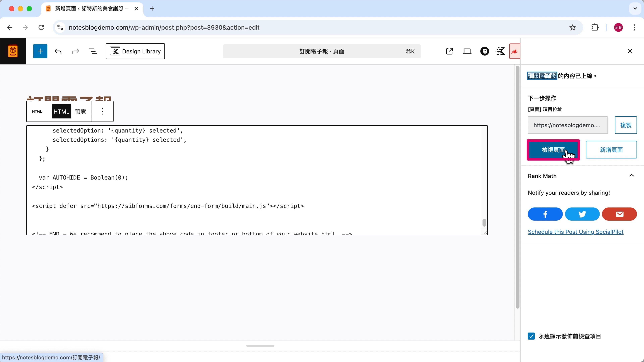
Task: Undo the last editor change
Action: pos(58,51)
